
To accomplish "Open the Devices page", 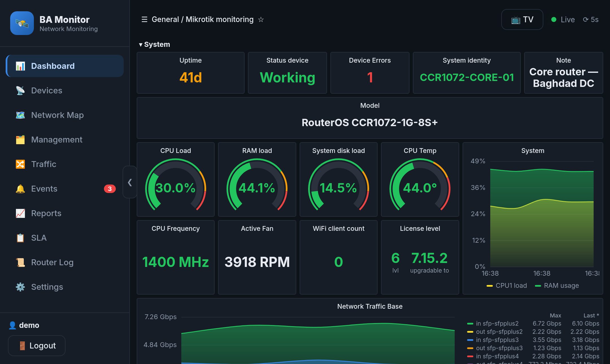I will coord(65,91).
